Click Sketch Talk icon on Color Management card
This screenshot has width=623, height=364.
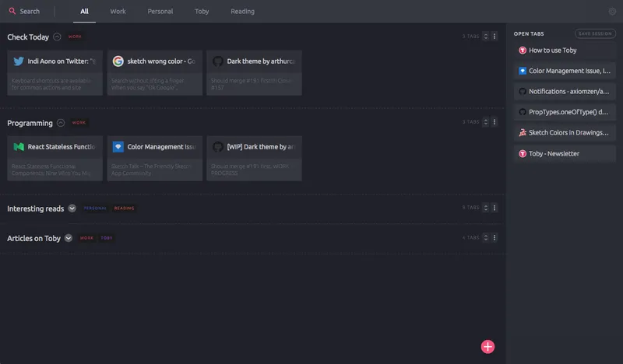pos(118,147)
